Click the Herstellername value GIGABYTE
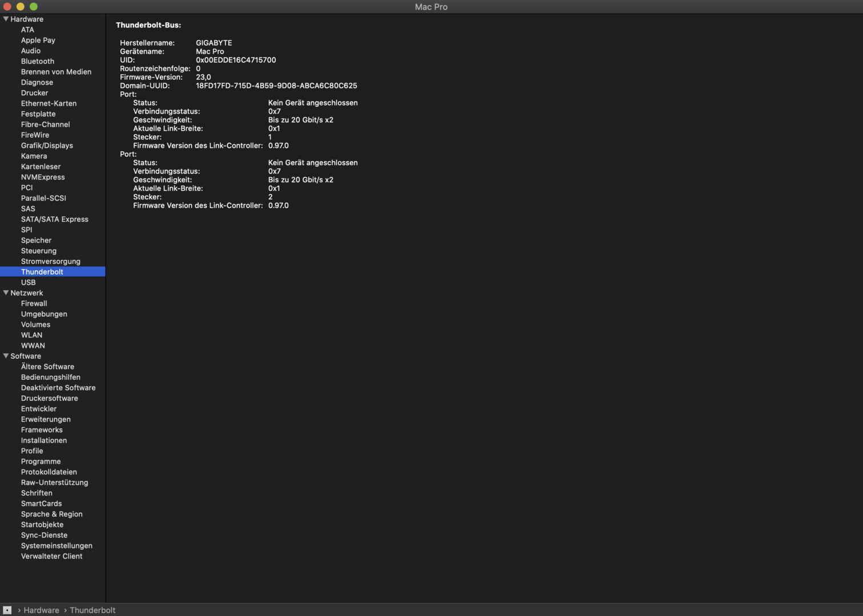Viewport: 863px width, 616px height. [214, 43]
